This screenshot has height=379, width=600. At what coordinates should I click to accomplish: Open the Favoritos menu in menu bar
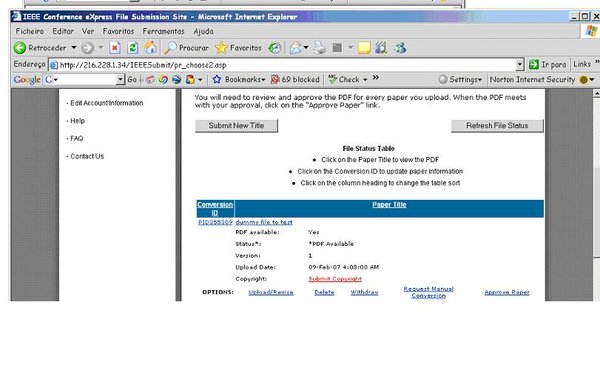(118, 31)
